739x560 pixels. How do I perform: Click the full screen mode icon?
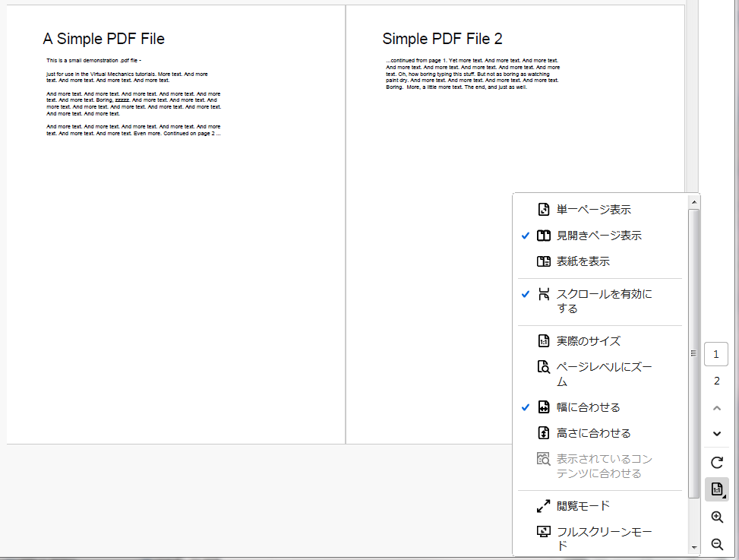[x=543, y=532]
